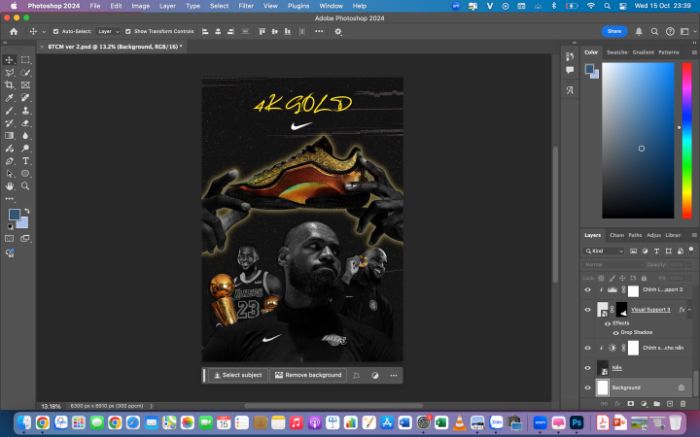Align top edges in options bar

(x=262, y=31)
